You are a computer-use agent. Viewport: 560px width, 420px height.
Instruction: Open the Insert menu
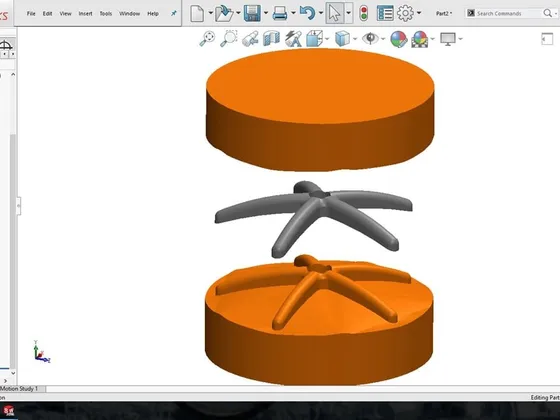click(x=85, y=14)
